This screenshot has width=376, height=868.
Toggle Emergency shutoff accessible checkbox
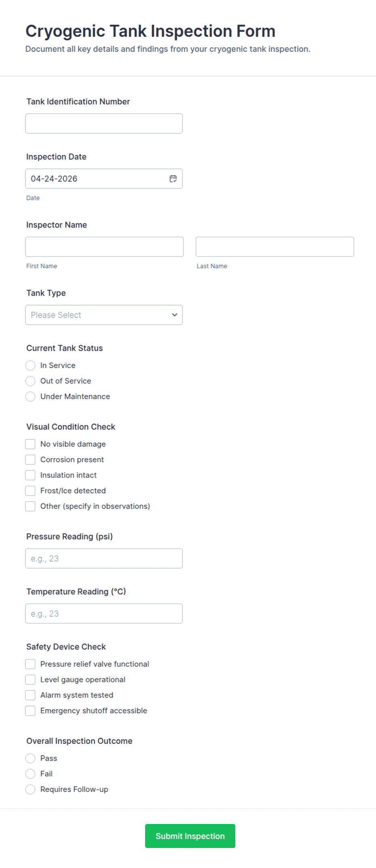click(x=30, y=710)
